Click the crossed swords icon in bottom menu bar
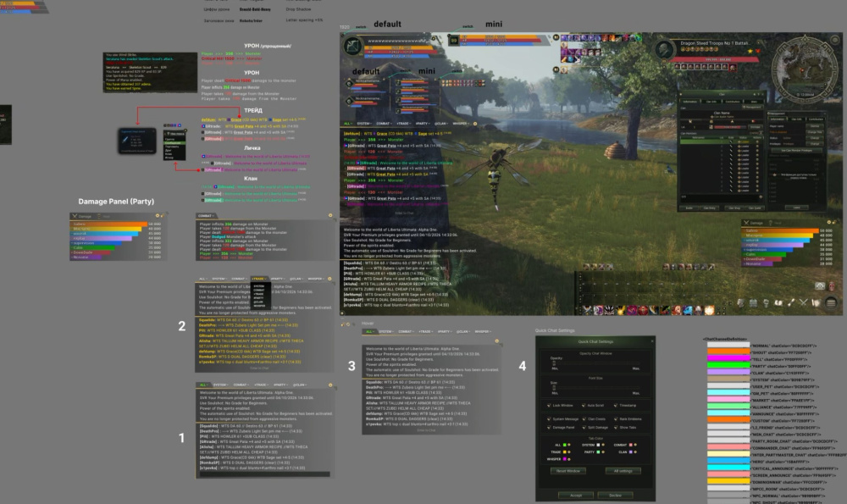847x504 pixels. click(803, 303)
